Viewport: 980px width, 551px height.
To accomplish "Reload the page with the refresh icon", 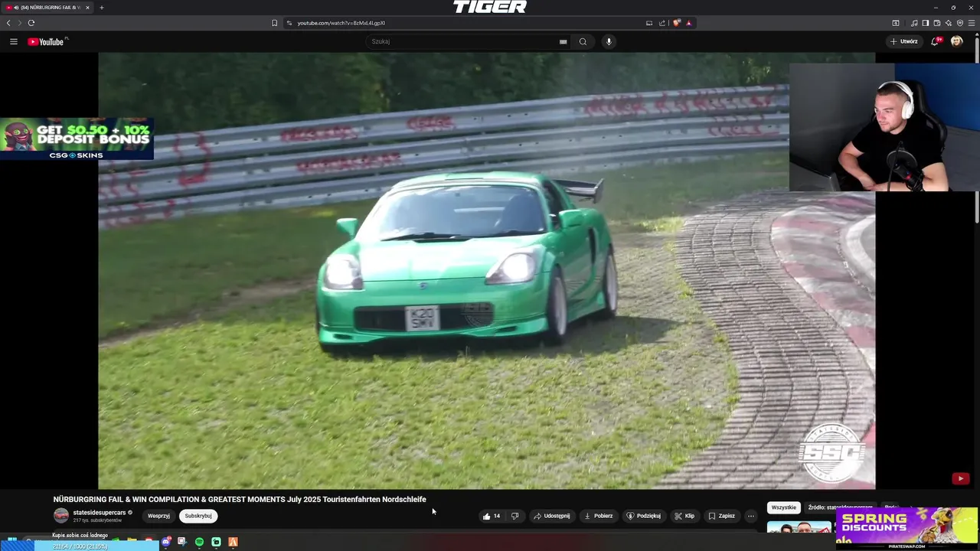I will pos(31,23).
